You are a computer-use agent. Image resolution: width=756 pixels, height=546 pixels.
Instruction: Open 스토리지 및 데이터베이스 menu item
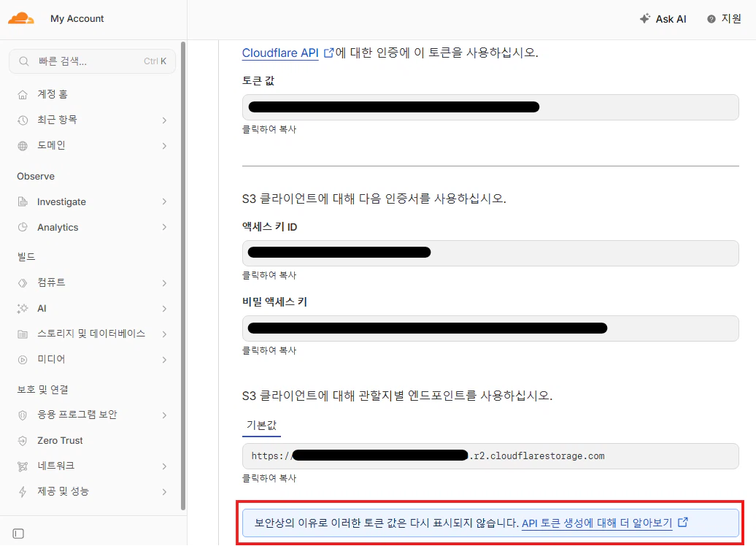pyautogui.click(x=92, y=334)
